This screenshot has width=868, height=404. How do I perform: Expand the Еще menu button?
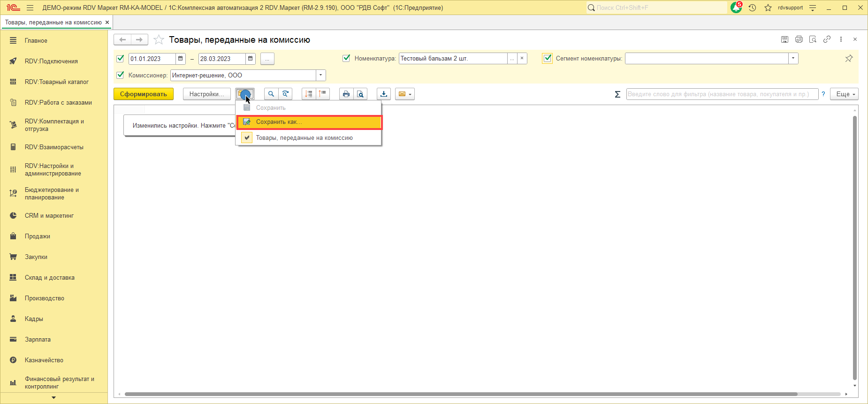844,94
